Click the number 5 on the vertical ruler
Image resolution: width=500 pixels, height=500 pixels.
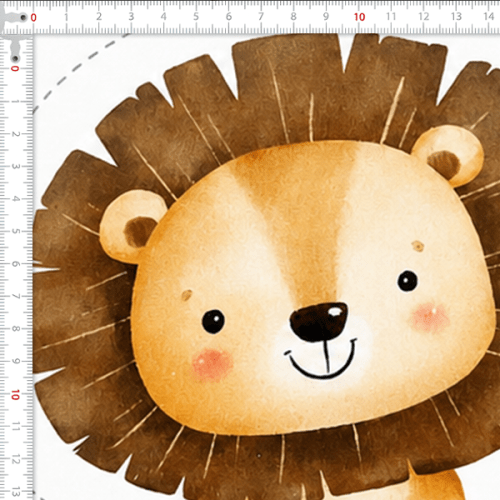[15, 231]
